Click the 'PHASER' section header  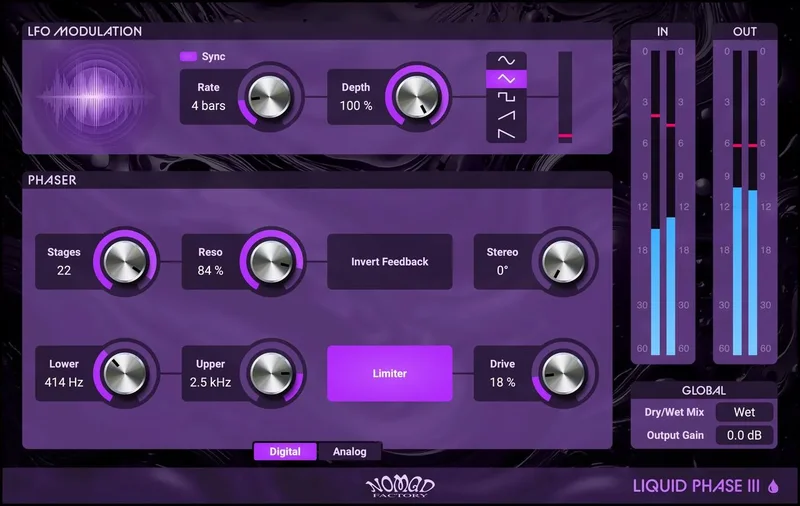pos(52,180)
